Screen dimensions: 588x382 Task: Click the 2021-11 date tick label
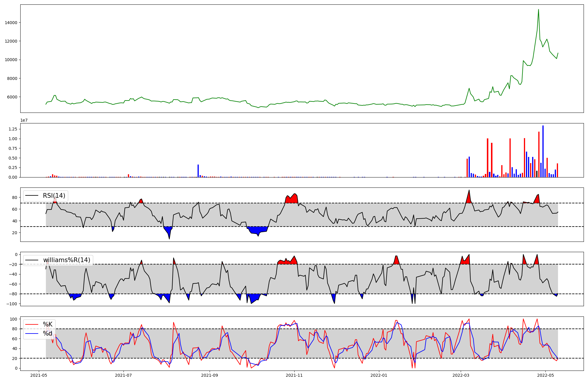pyautogui.click(x=294, y=375)
